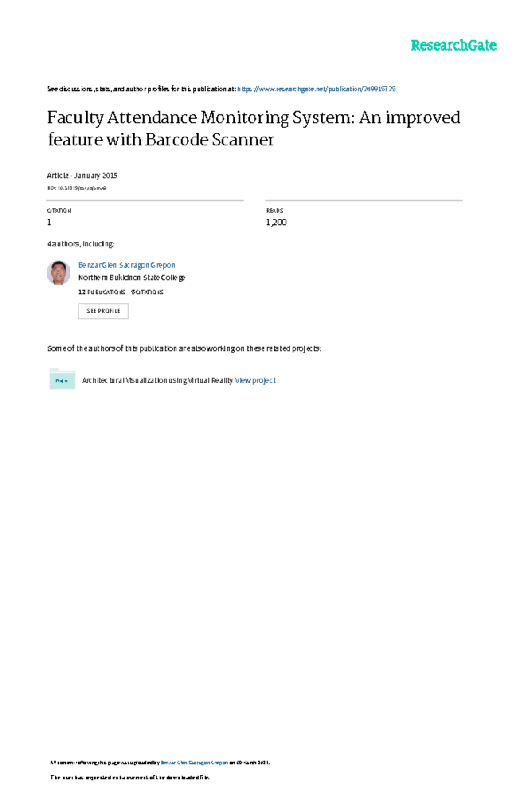This screenshot has width=532, height=798.
Task: Follow the View project link
Action: click(x=255, y=380)
